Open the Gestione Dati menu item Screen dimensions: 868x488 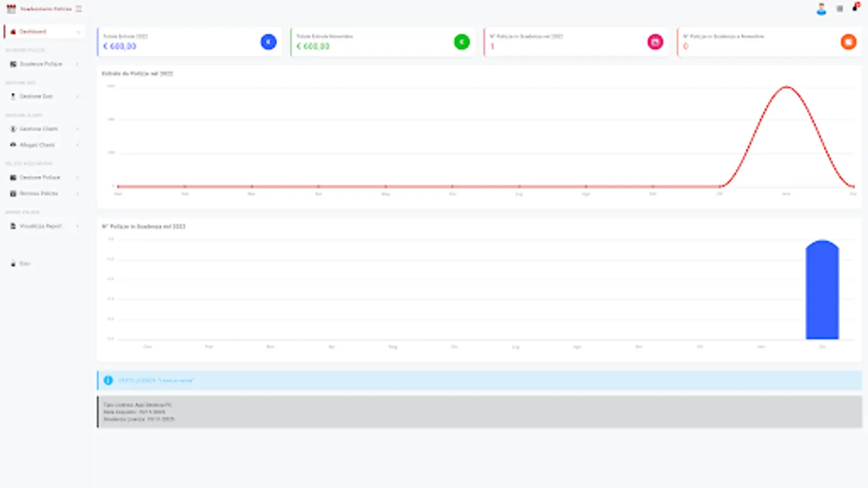44,97
